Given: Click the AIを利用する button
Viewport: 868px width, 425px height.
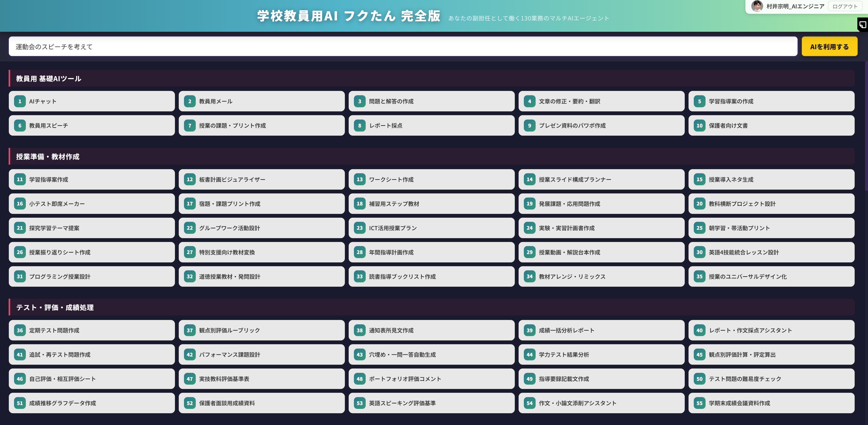Looking at the screenshot, I should point(829,46).
